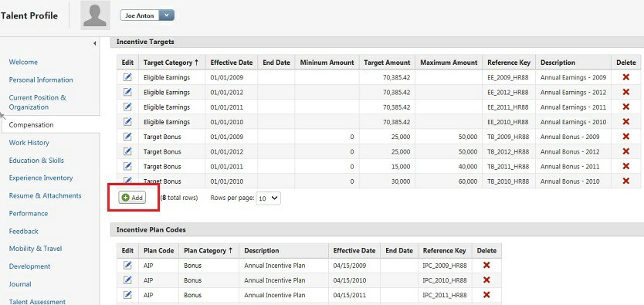The width and height of the screenshot is (644, 305).
Task: Select the 40,000 Maximum Amount cell
Action: (x=449, y=166)
